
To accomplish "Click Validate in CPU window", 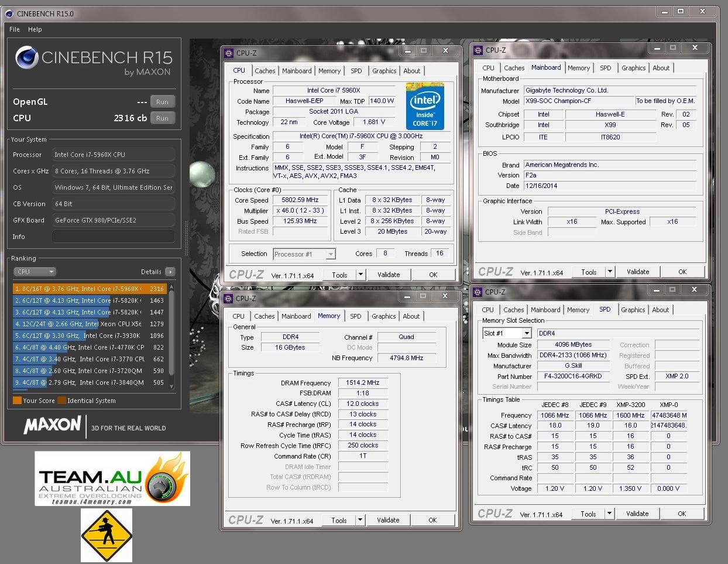I will click(x=389, y=275).
